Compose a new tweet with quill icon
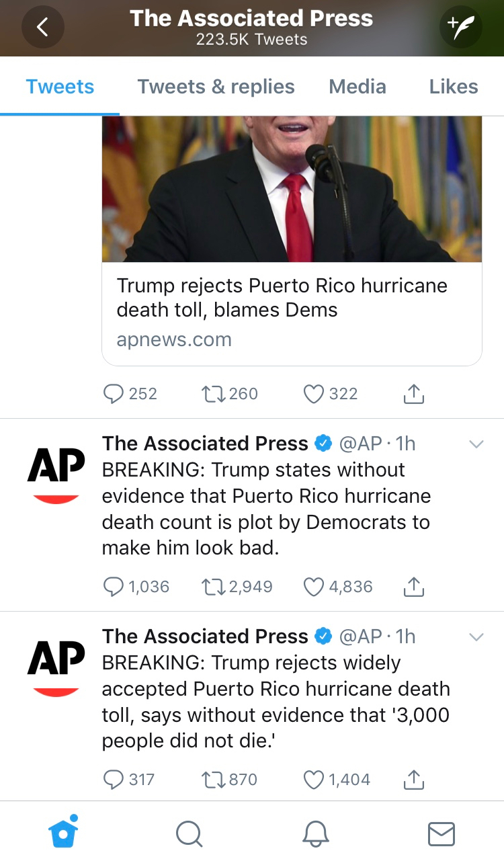Image resolution: width=504 pixels, height=859 pixels. point(460,27)
